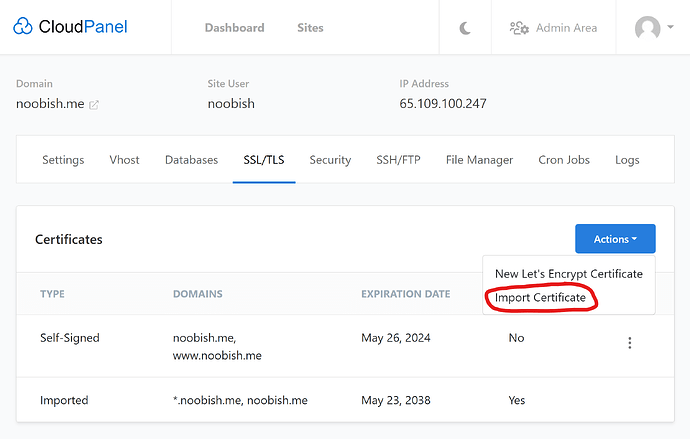The width and height of the screenshot is (690, 439).
Task: Select Import Certificate menu entry
Action: point(540,298)
